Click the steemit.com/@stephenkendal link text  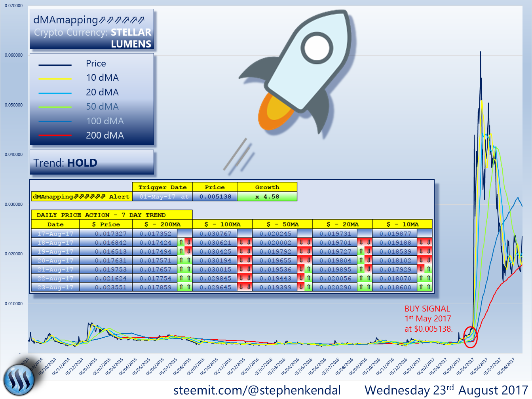[257, 390]
